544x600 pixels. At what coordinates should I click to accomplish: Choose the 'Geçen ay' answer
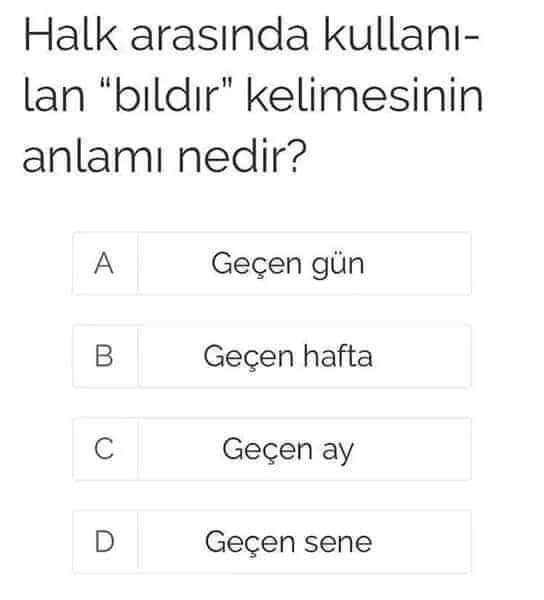(304, 449)
